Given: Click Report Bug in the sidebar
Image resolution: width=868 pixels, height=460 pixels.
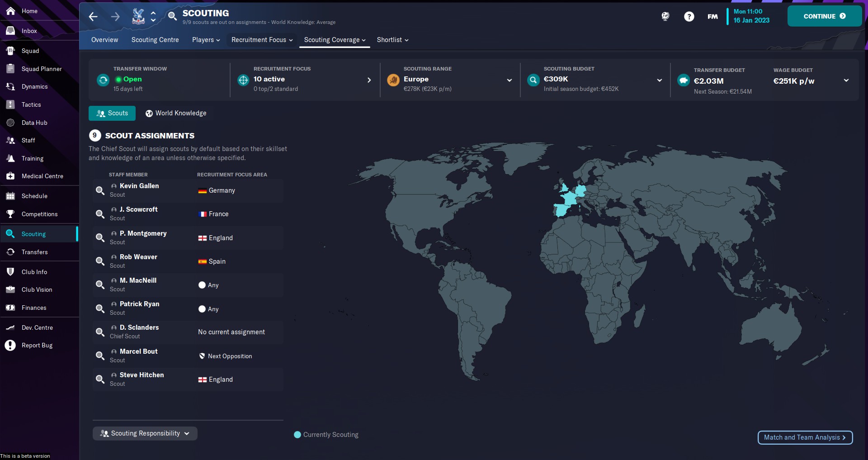Looking at the screenshot, I should coord(37,345).
